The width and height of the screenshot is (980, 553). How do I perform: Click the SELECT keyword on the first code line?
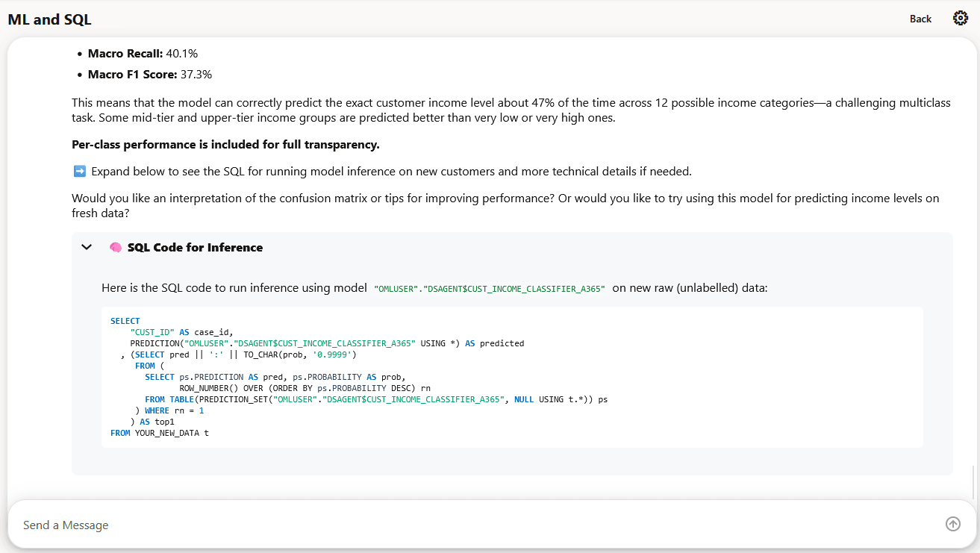pos(125,321)
